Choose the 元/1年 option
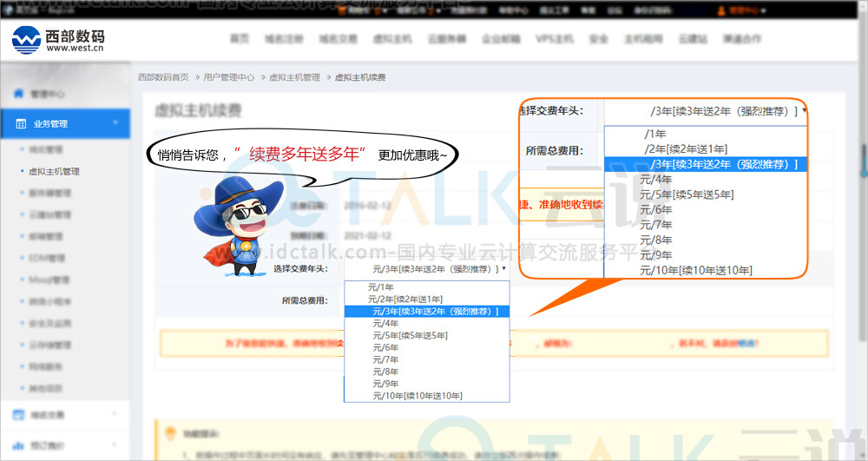 (426, 287)
